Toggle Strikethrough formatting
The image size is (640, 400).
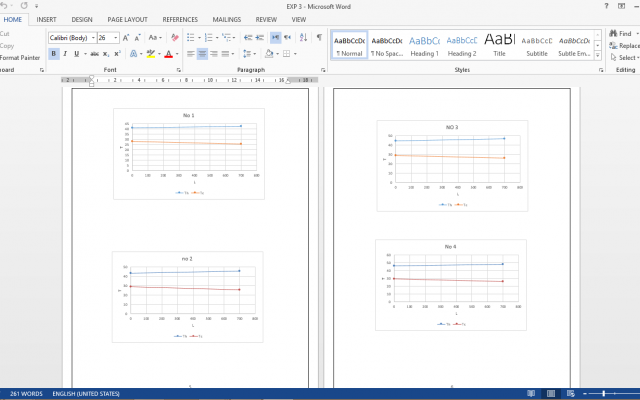click(x=94, y=54)
